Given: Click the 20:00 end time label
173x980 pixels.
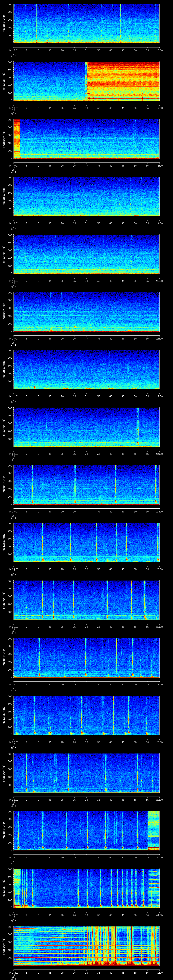Looking at the screenshot, I should tap(159, 281).
